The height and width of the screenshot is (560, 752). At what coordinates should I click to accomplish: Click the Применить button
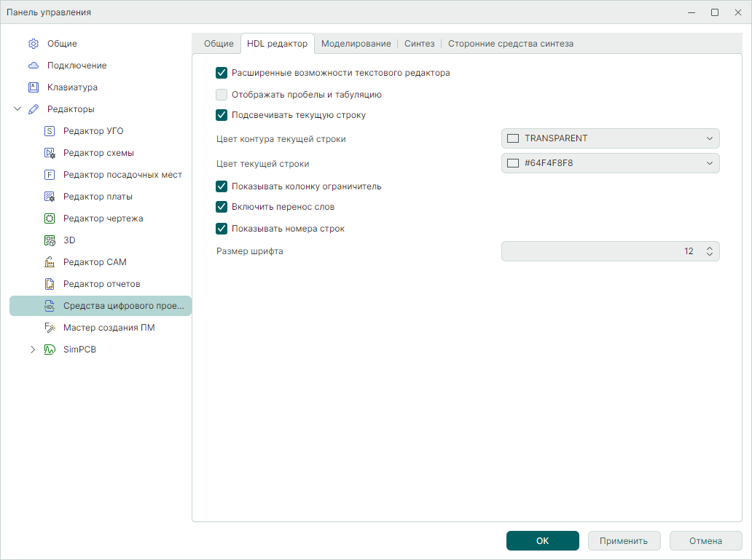[624, 541]
